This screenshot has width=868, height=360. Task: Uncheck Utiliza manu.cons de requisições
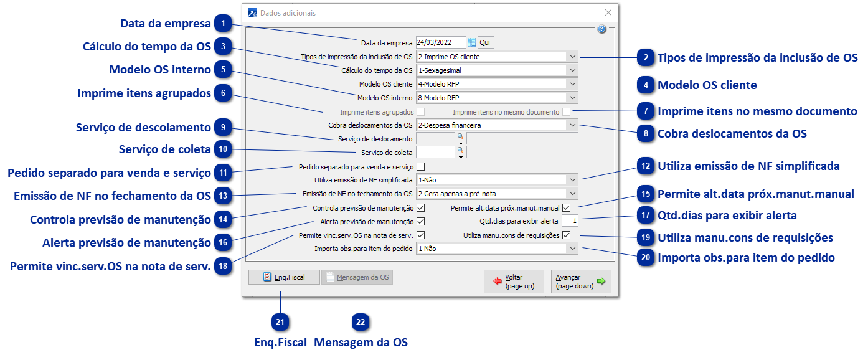(566, 235)
